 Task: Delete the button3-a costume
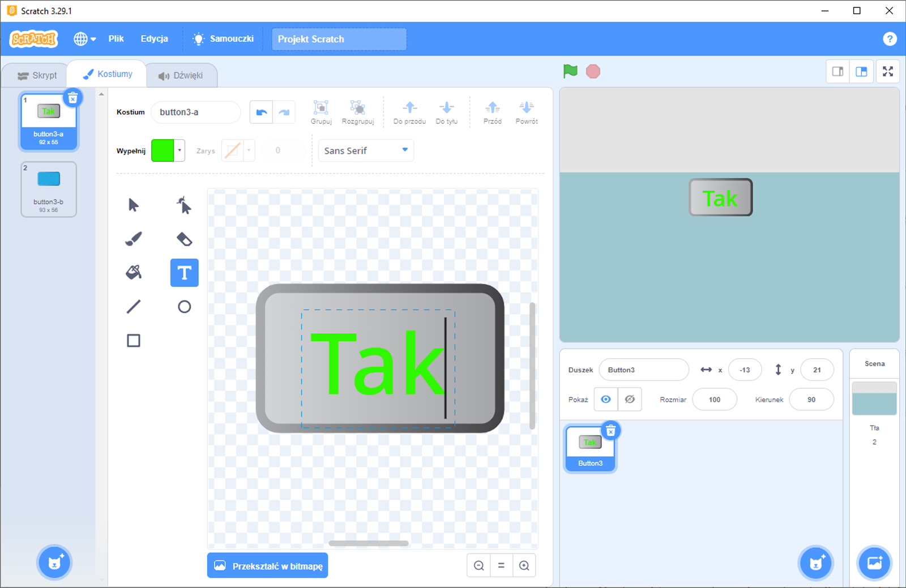click(x=72, y=98)
